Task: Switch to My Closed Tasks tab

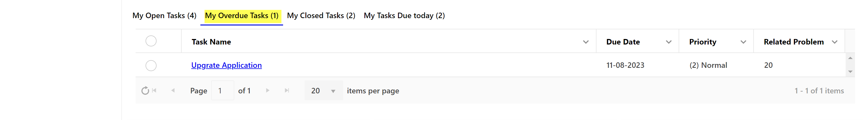Action: (x=321, y=16)
